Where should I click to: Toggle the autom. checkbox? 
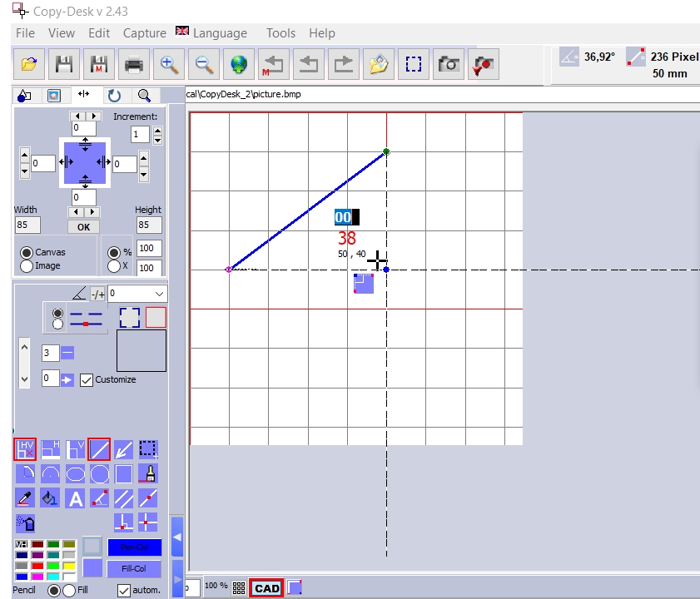pos(124,591)
